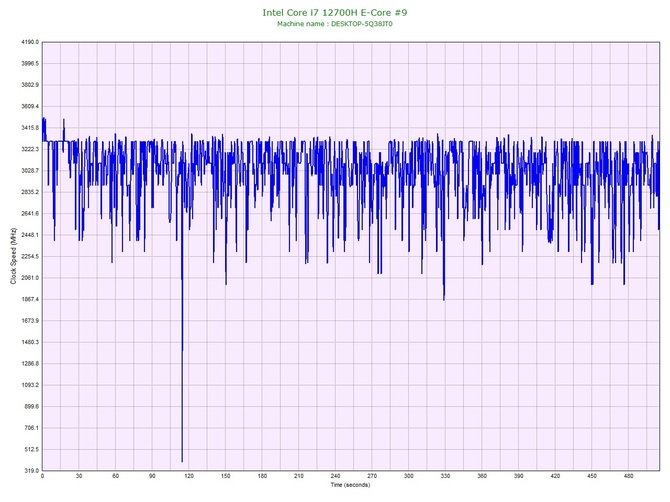Click the x-axis tick label 390
This screenshot has height=502, width=670.
[519, 476]
